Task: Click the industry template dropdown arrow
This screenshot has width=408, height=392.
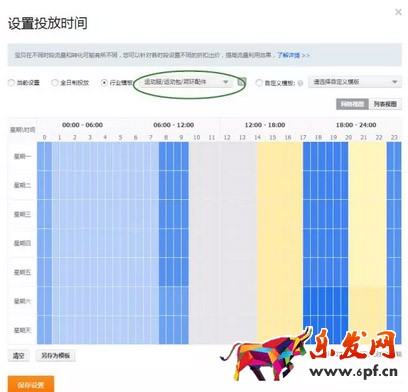Action: 226,82
